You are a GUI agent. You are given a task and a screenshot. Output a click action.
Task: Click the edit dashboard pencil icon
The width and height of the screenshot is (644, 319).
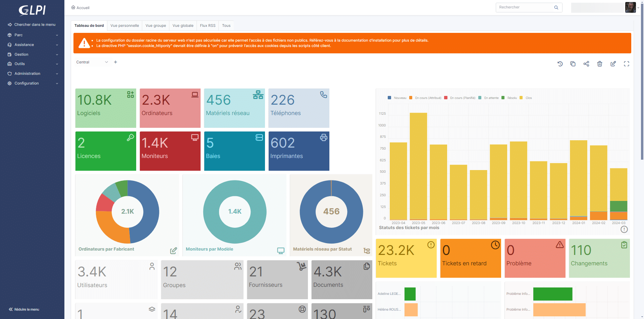[x=613, y=64]
